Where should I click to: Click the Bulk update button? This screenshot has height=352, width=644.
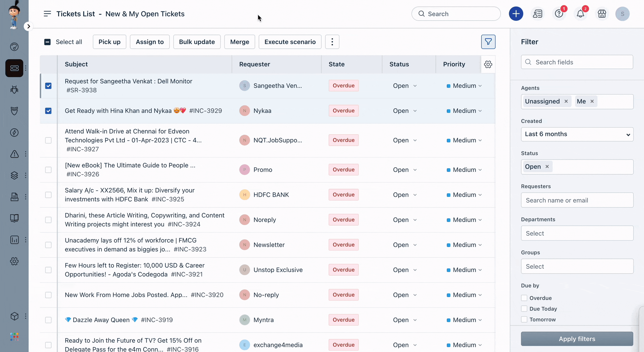pos(197,42)
